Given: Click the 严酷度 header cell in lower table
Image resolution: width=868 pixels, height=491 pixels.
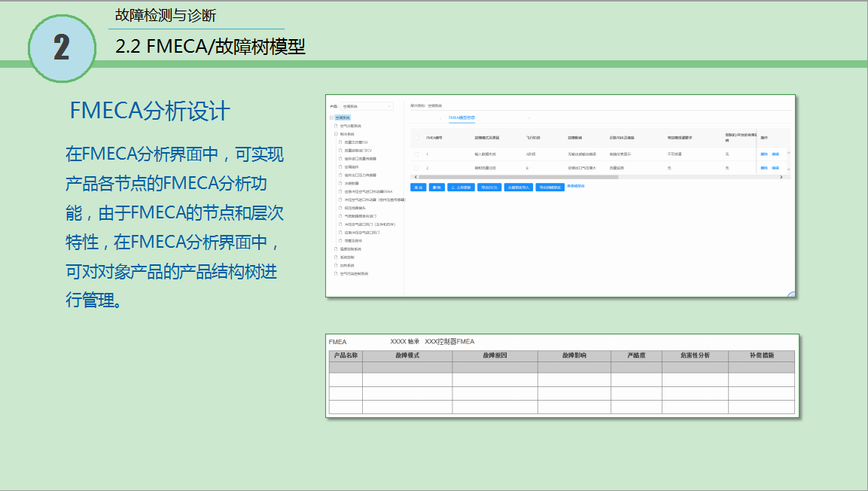Looking at the screenshot, I should coord(636,355).
